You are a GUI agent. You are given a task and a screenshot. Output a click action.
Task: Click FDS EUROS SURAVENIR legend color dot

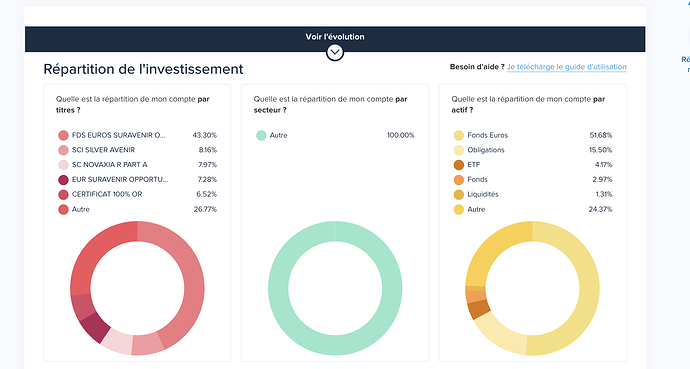click(63, 135)
